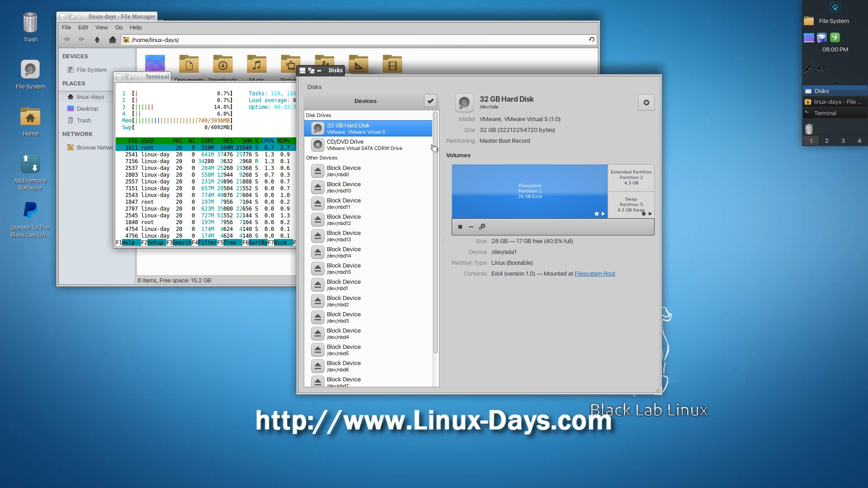This screenshot has width=868, height=488.
Task: Open the Music folder icon in File Manager
Action: [x=257, y=65]
